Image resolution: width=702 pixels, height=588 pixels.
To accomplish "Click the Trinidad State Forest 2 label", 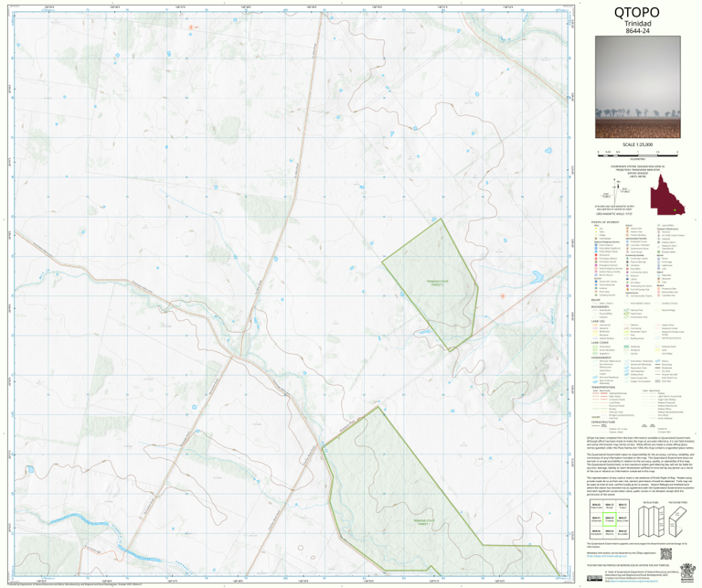I will tap(437, 283).
